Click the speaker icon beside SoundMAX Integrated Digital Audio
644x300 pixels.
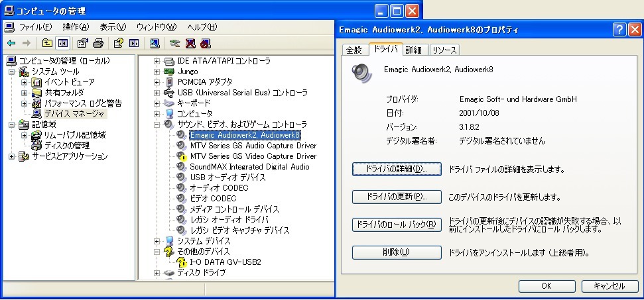point(182,167)
